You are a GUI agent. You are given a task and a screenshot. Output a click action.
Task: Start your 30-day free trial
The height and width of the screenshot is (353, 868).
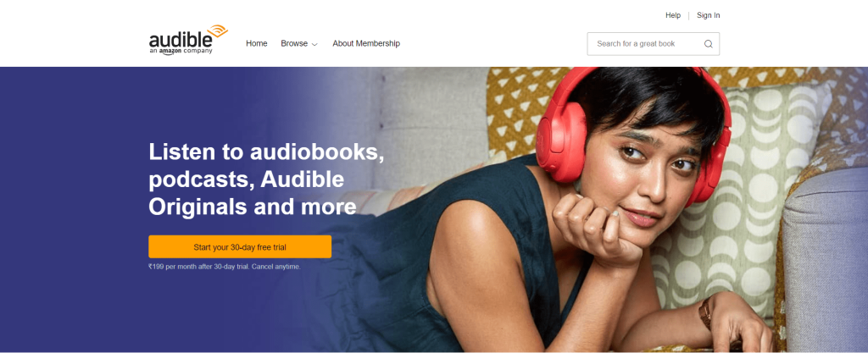[240, 247]
